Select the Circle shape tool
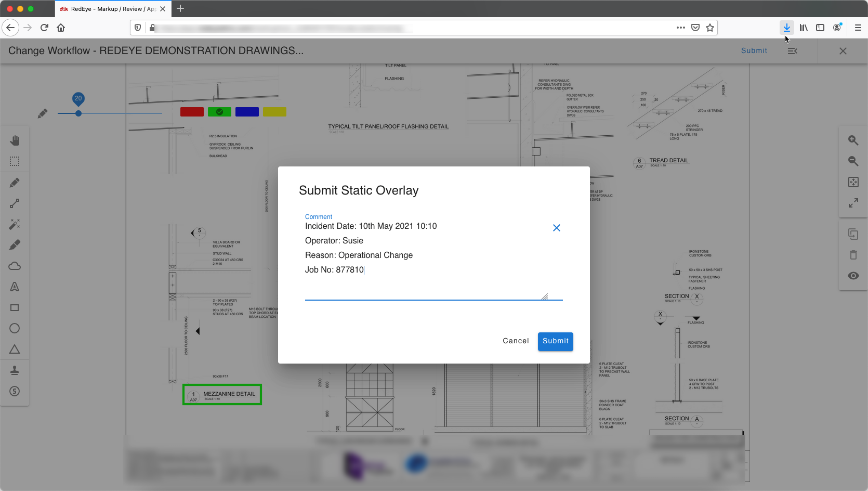The width and height of the screenshot is (868, 491). pos(15,328)
